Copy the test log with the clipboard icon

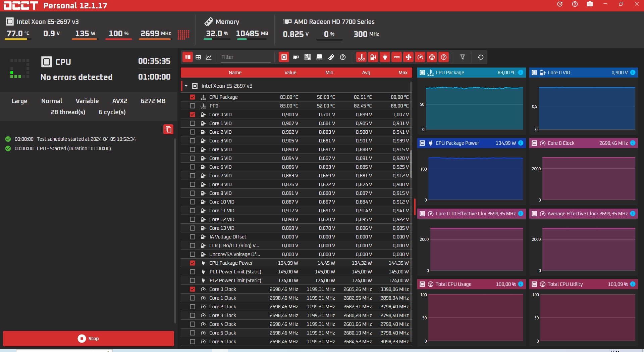click(x=168, y=129)
